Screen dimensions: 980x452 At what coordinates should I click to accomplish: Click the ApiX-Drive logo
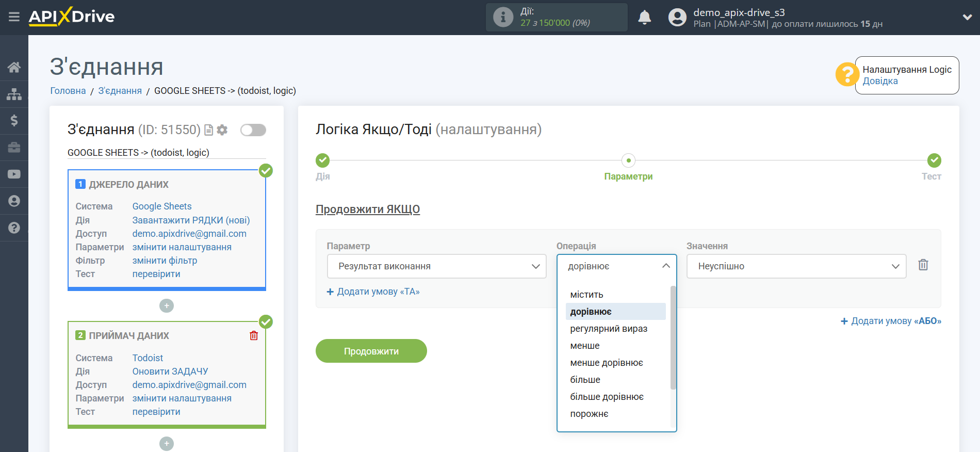tap(72, 17)
